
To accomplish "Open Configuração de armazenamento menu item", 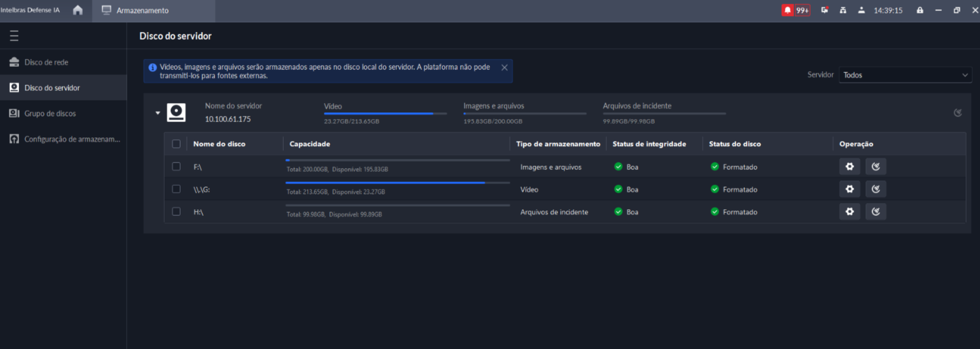I will click(x=72, y=139).
